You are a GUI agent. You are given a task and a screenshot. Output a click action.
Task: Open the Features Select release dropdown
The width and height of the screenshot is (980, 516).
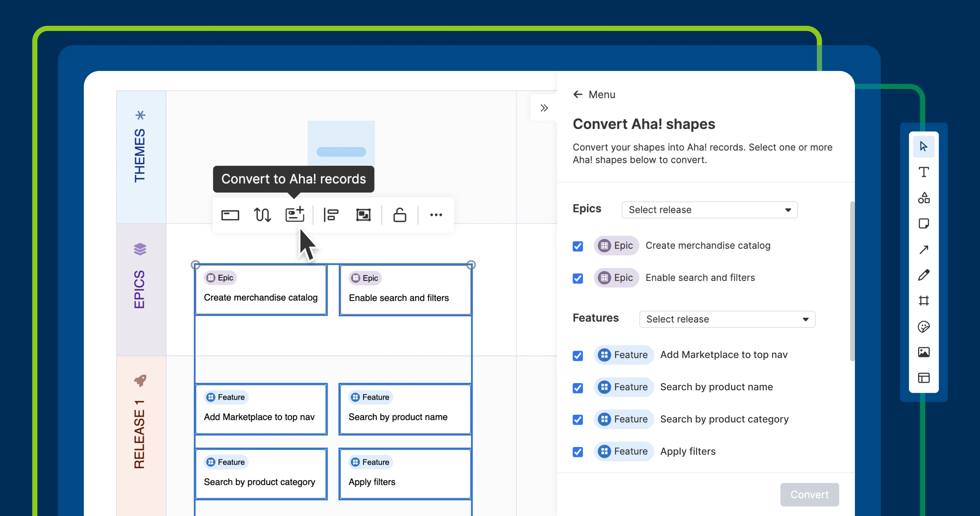[727, 319]
